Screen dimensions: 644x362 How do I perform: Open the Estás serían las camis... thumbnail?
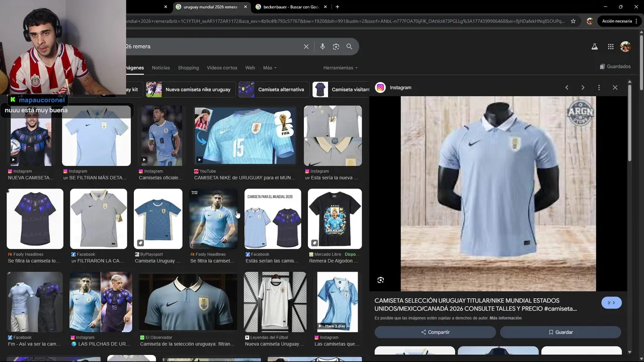click(x=273, y=219)
